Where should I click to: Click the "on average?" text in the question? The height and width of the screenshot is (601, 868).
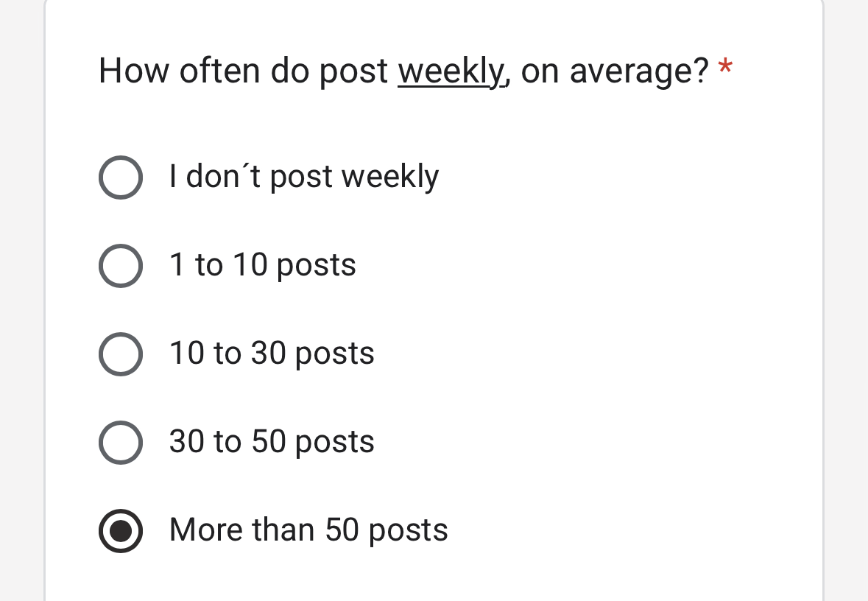tap(615, 71)
